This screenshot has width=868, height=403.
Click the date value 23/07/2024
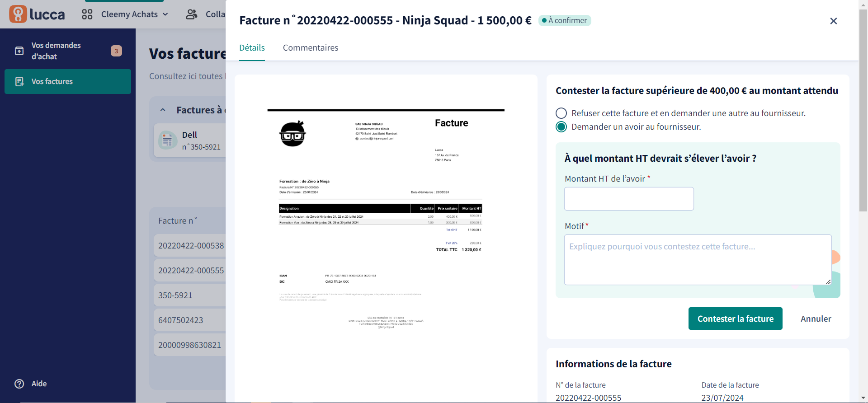click(722, 398)
